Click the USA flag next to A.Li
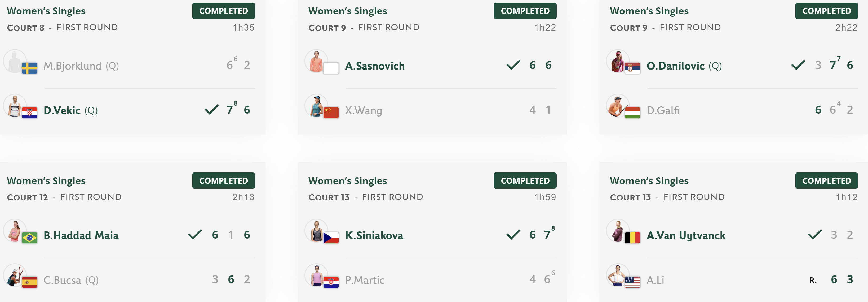The width and height of the screenshot is (868, 302). pos(632,282)
